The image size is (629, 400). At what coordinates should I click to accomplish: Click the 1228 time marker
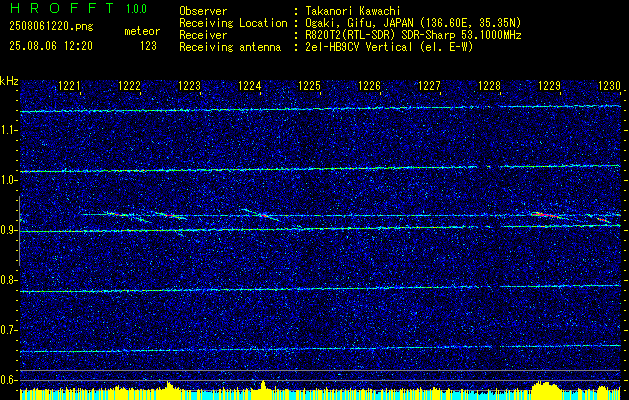[489, 86]
